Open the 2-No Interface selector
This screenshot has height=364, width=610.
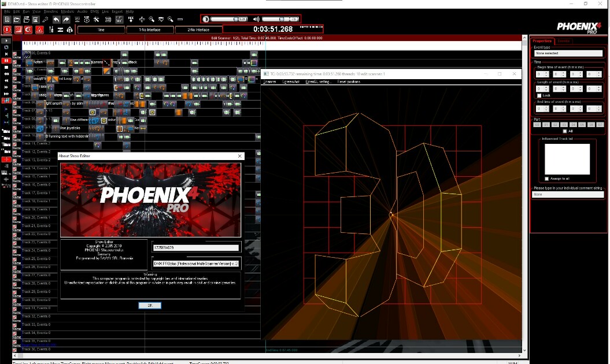198,29
